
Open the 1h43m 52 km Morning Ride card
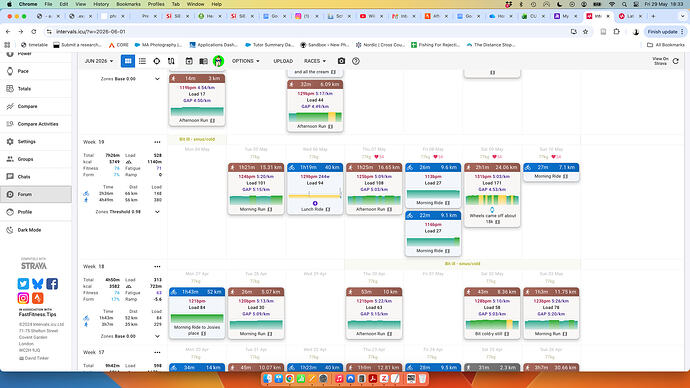pyautogui.click(x=197, y=313)
